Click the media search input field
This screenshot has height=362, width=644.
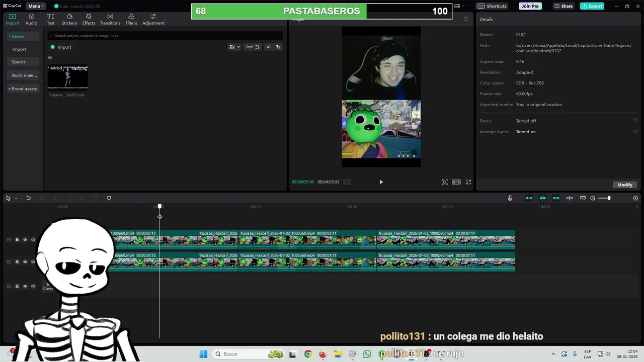click(x=165, y=36)
